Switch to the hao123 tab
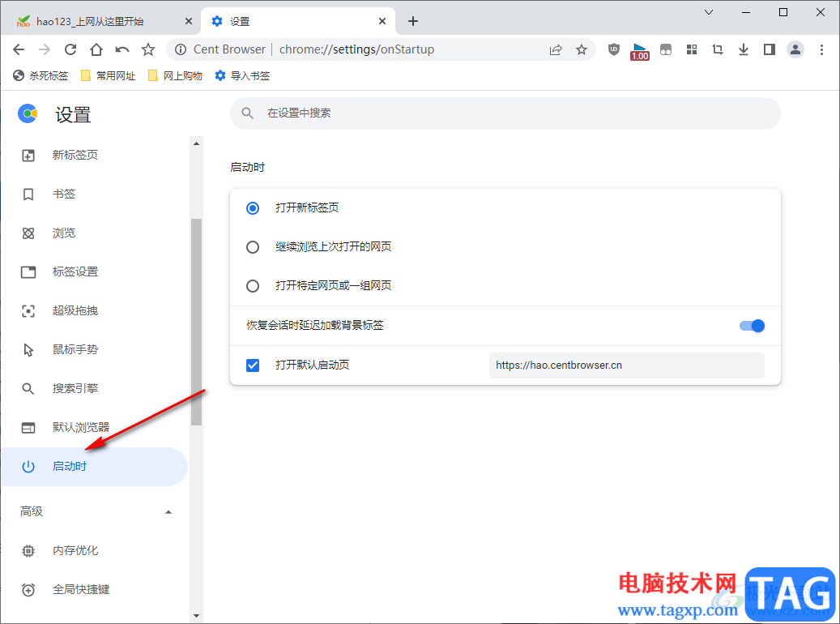The height and width of the screenshot is (624, 840). point(102,21)
